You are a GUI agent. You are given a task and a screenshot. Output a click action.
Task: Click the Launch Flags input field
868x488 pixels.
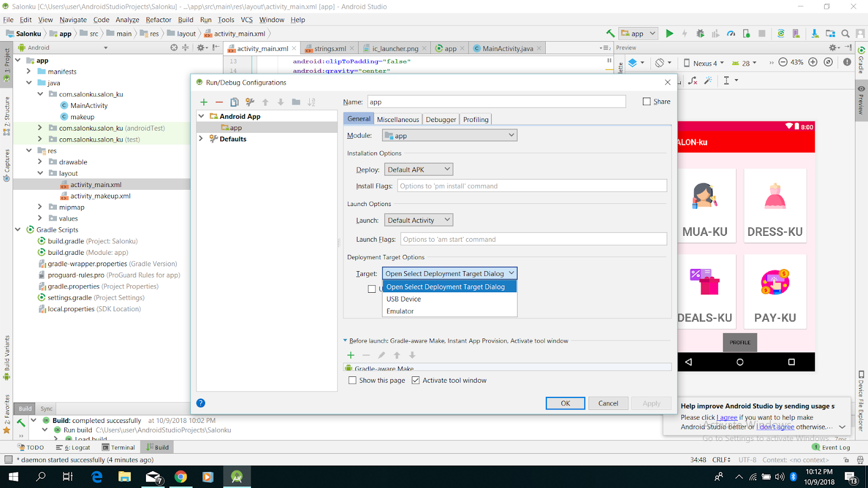(x=534, y=239)
